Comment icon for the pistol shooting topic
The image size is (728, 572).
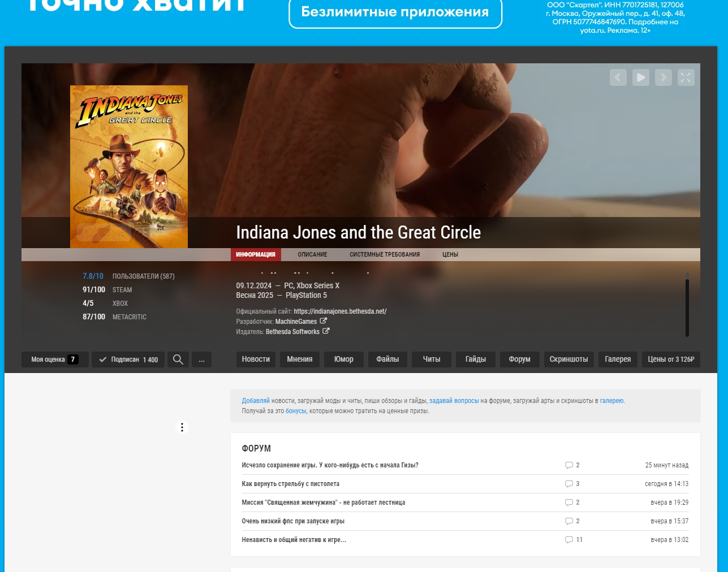tap(569, 484)
